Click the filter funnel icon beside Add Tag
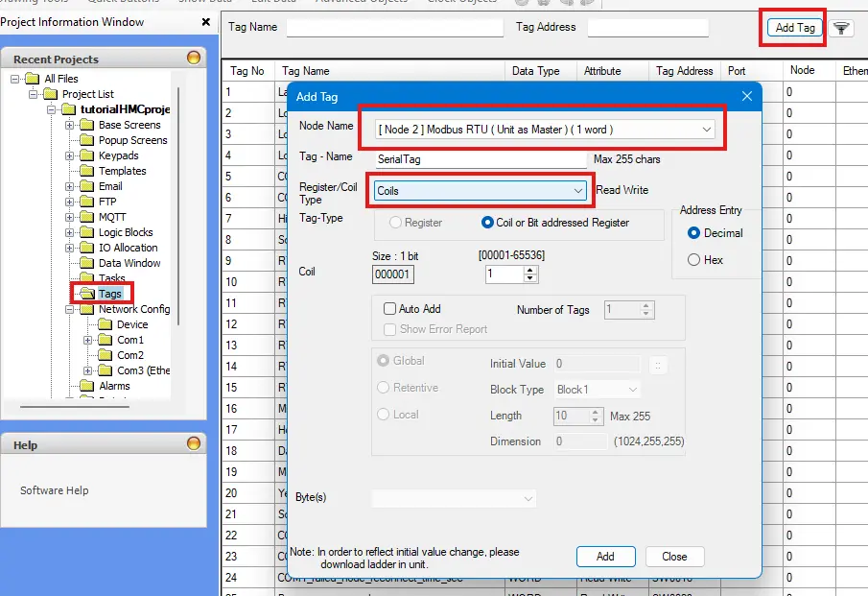The width and height of the screenshot is (868, 596). (841, 27)
